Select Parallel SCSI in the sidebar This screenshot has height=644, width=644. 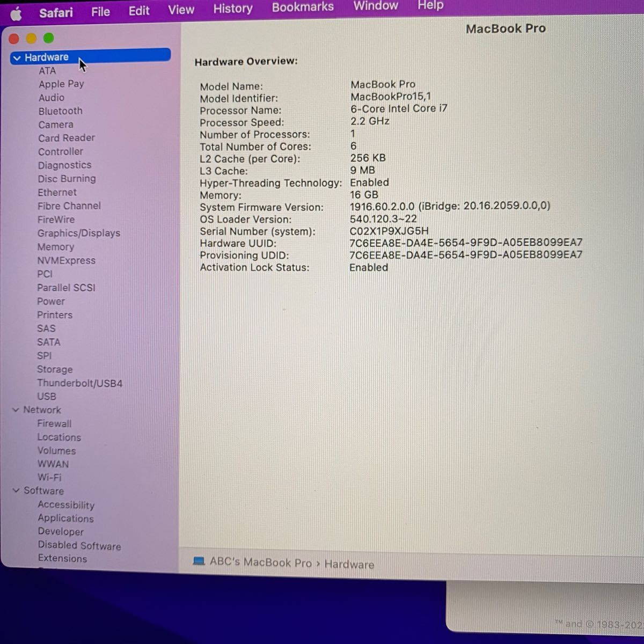tap(66, 288)
